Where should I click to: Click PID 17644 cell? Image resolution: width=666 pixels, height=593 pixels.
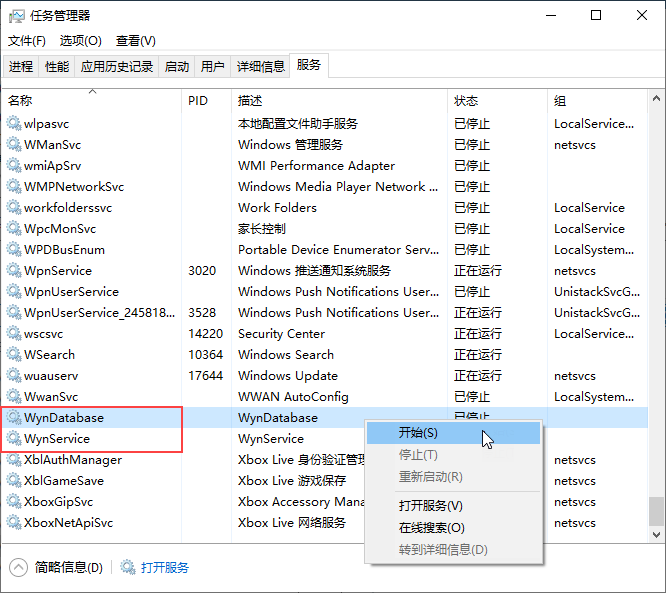[x=206, y=376]
